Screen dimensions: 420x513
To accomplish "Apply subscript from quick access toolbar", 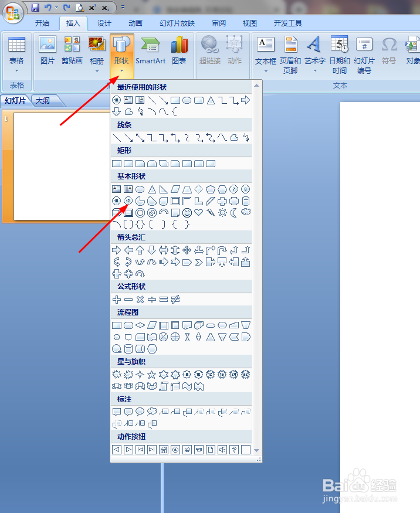I will click(x=105, y=8).
